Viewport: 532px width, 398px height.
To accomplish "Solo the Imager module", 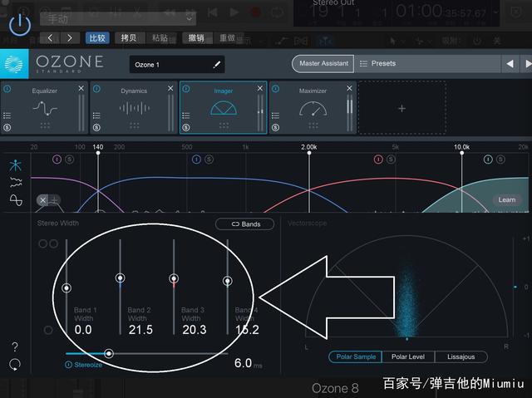I will point(186,127).
